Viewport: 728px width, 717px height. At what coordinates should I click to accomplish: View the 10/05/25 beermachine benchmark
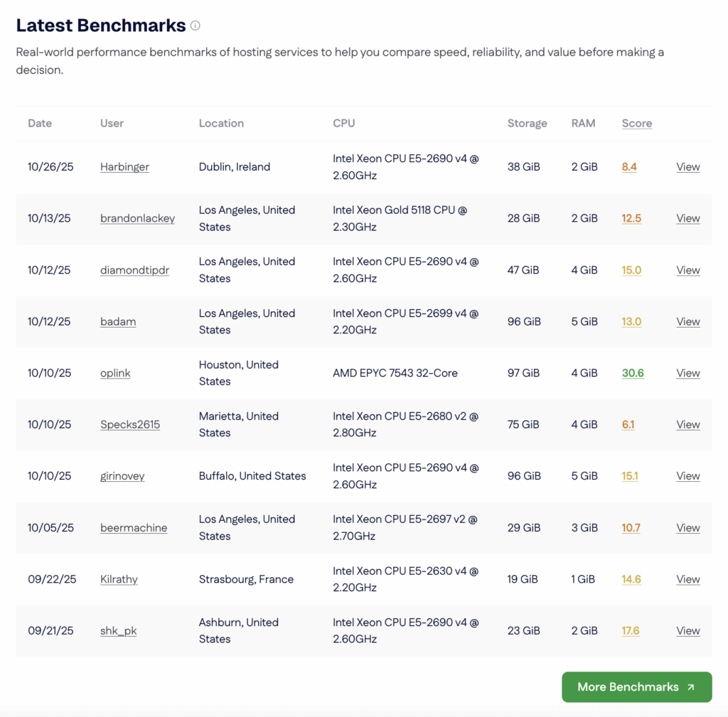[687, 527]
